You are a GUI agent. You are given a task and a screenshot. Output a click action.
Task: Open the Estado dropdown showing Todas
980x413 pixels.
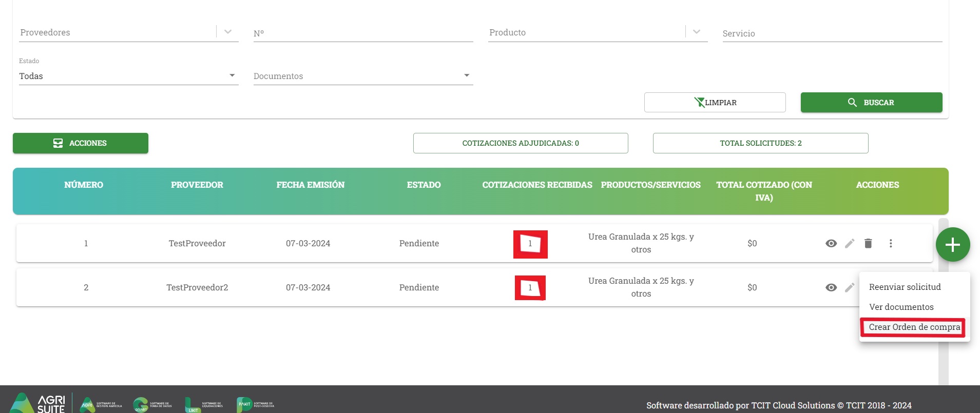tap(129, 76)
